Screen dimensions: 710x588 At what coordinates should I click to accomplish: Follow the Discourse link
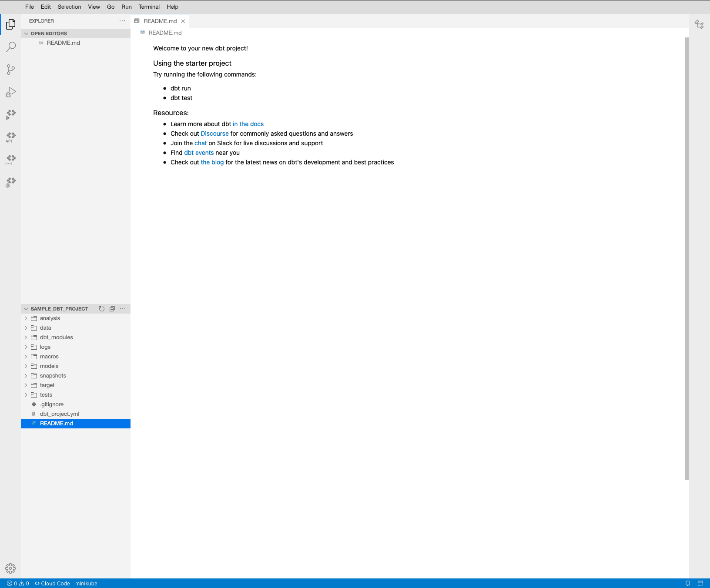(x=214, y=134)
